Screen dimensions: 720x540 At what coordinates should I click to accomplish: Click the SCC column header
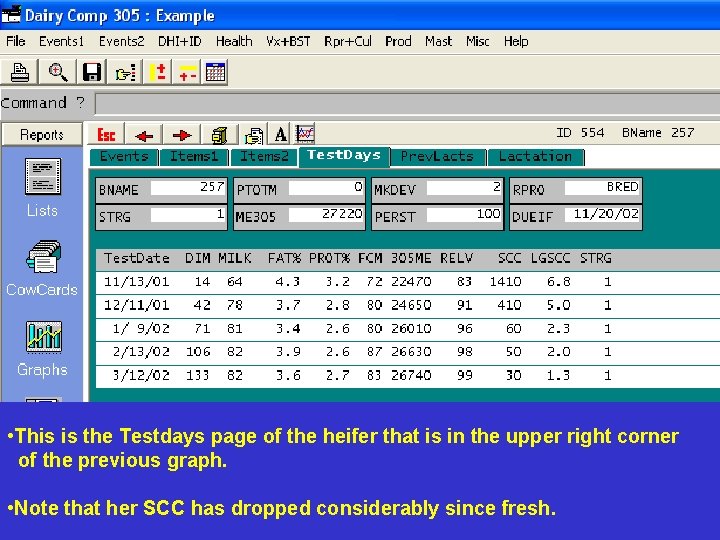pyautogui.click(x=509, y=258)
